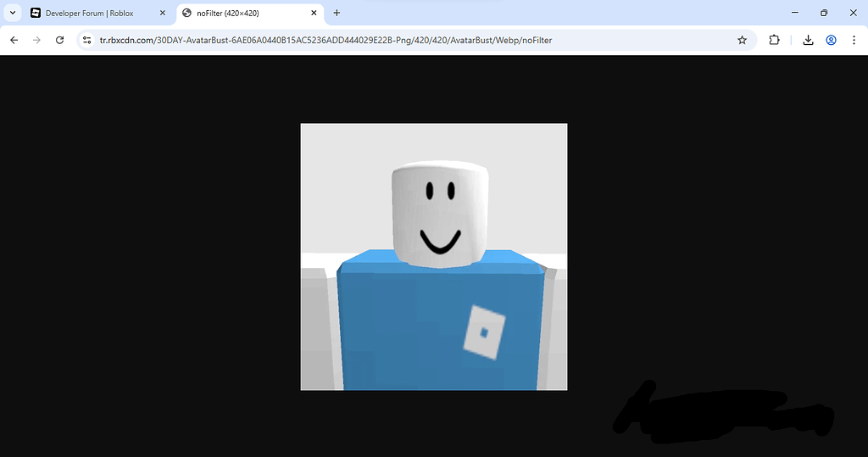Click the globe favicon on noFilter tab

pyautogui.click(x=187, y=13)
